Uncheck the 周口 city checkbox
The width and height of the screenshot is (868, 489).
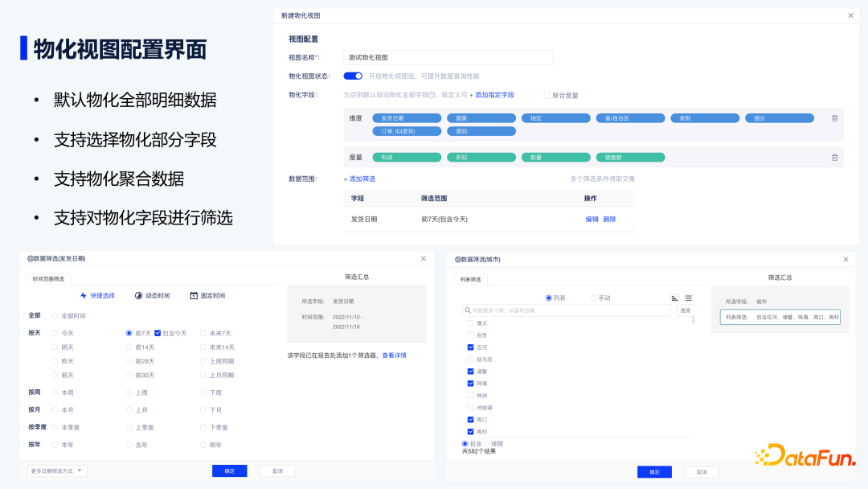(470, 420)
